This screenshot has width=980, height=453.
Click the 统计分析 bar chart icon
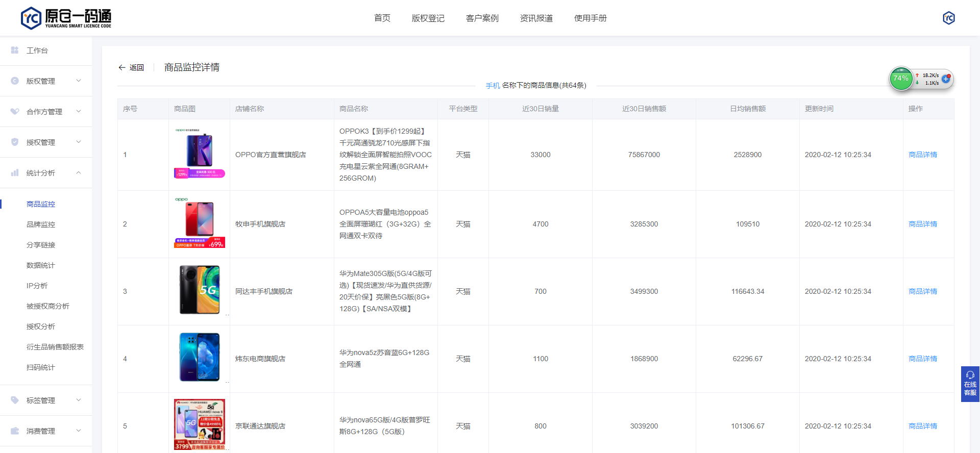pyautogui.click(x=15, y=172)
